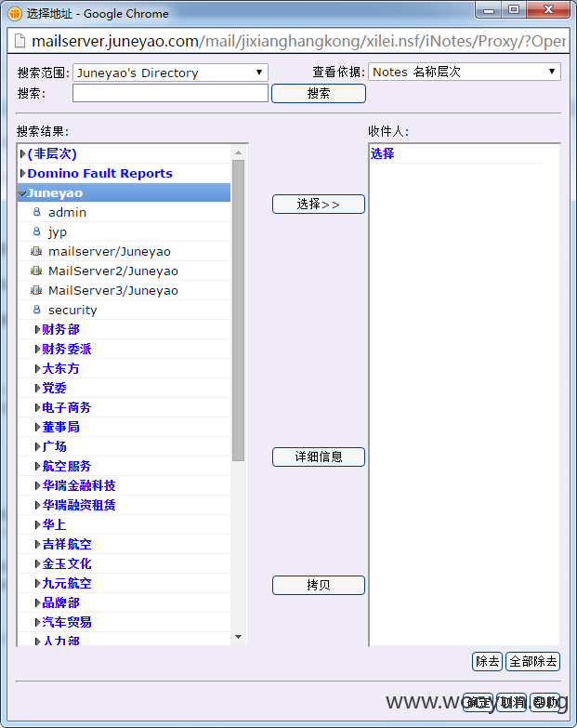Open the 查看依据 Notes 名称层次 dropdown
Viewport: 577px width, 728px height.
pyautogui.click(x=465, y=72)
